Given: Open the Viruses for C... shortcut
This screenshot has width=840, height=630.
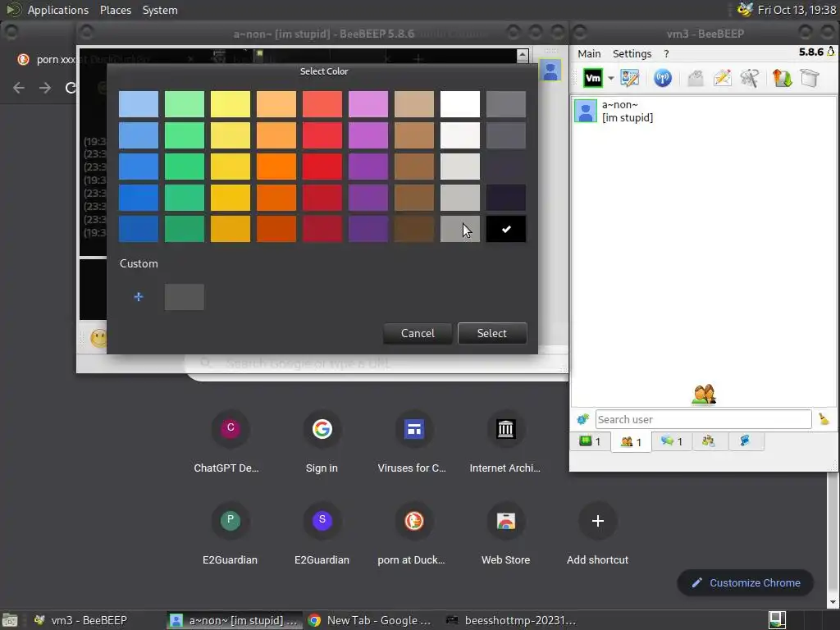Looking at the screenshot, I should click(413, 443).
